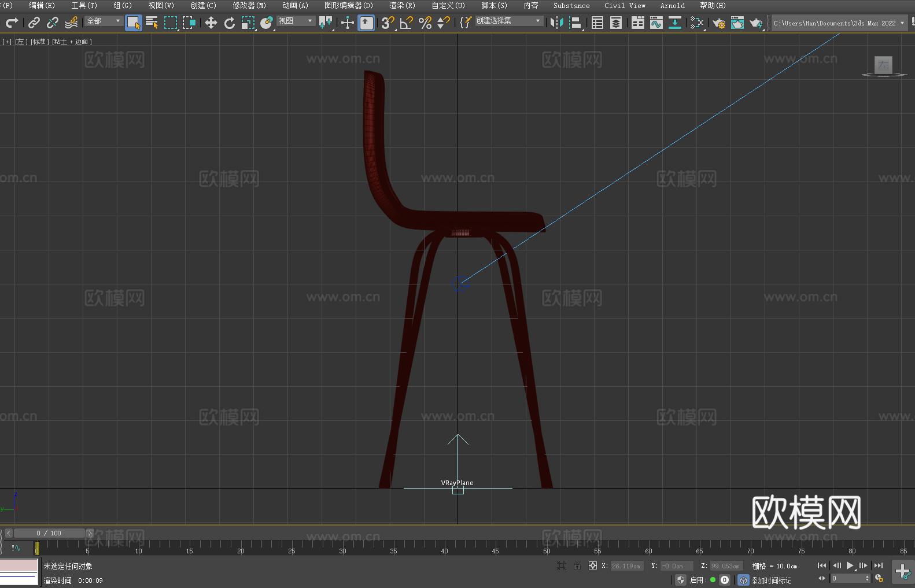Open the 编辑(E) menu
Screen dimensions: 915x588
pyautogui.click(x=42, y=5)
